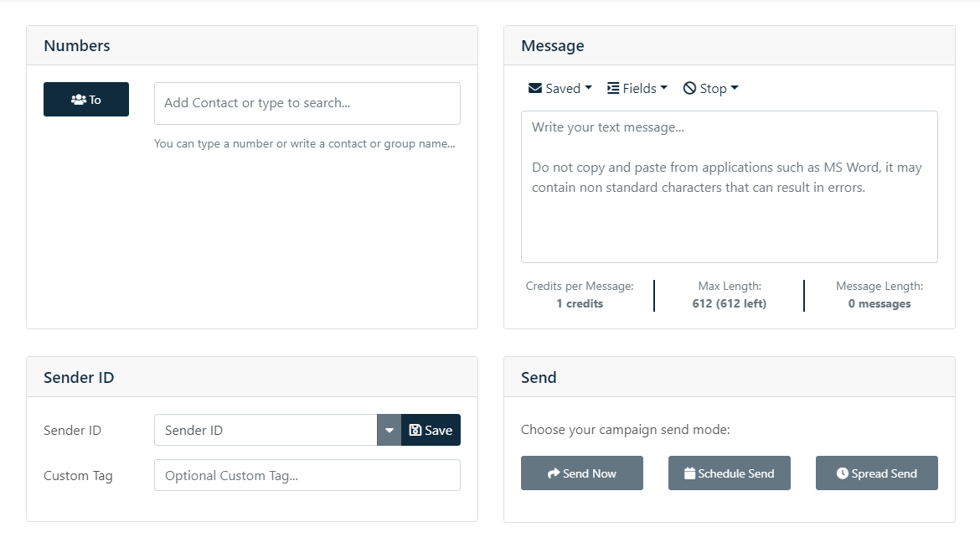Click the Optional Custom Tag field
This screenshot has width=980, height=548.
(307, 475)
